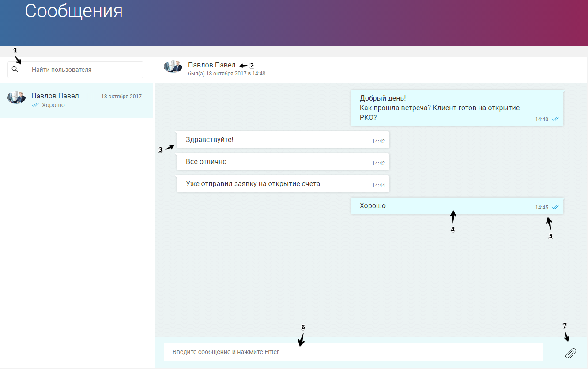588x369 pixels.
Task: Click Павлов Павел's avatar in the chat header
Action: click(173, 67)
